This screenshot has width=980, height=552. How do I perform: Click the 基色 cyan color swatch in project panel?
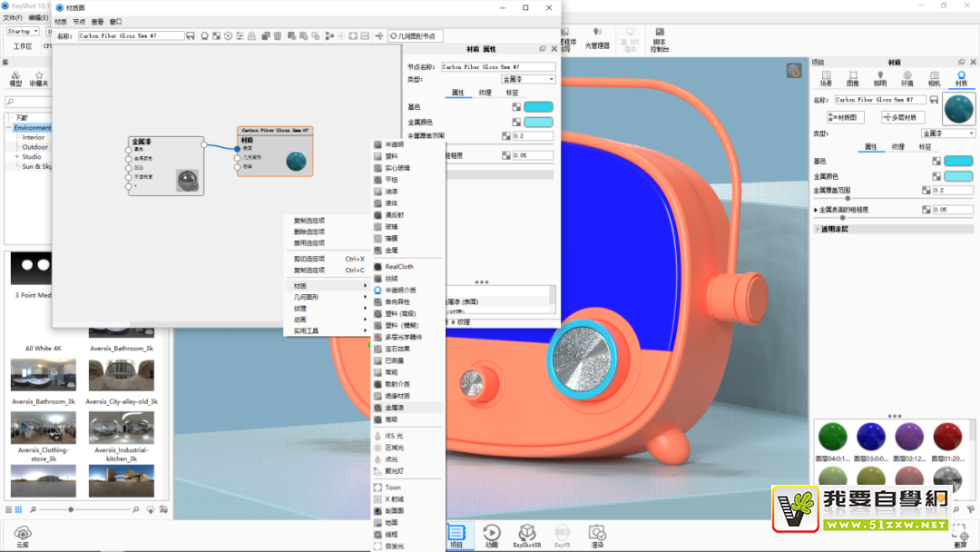coord(958,162)
